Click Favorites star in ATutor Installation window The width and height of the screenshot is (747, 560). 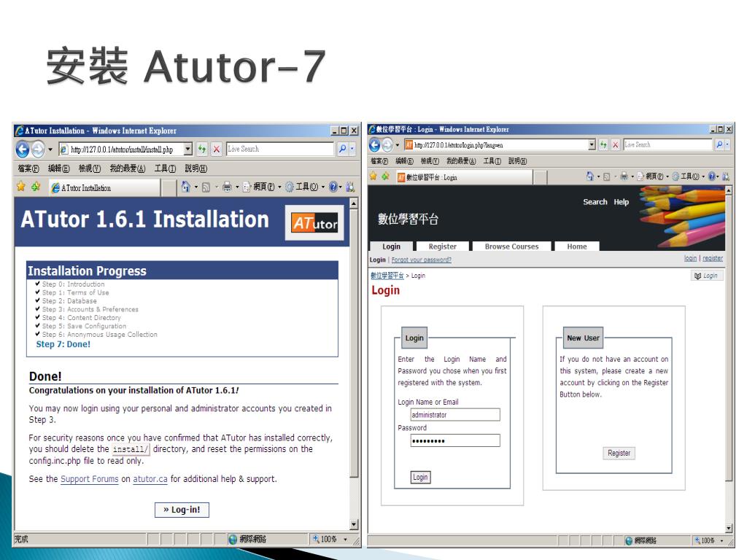click(x=21, y=187)
